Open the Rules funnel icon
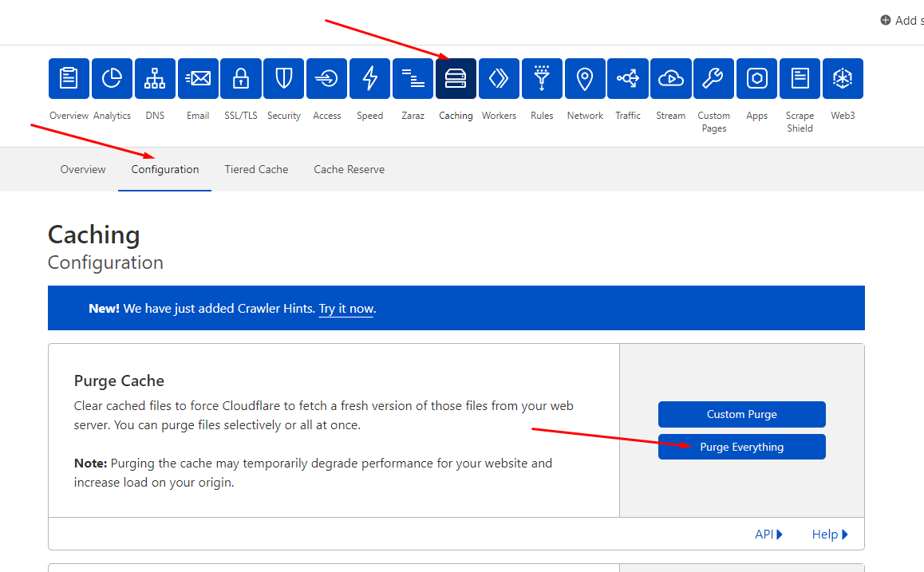The width and height of the screenshot is (924, 572). pos(542,78)
